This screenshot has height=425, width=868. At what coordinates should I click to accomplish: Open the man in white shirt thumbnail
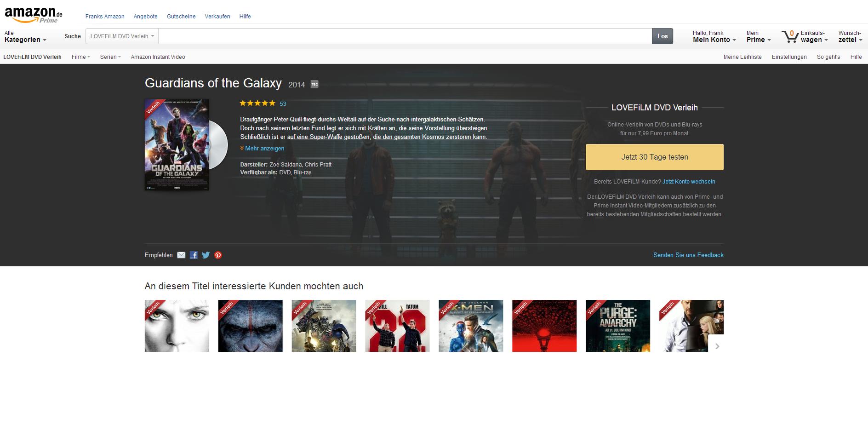point(691,326)
